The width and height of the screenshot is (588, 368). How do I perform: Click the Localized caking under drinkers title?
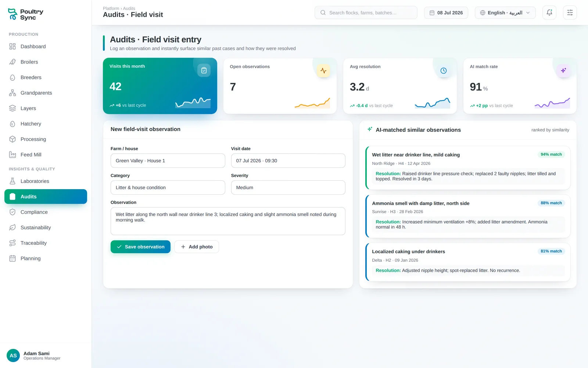408,251
